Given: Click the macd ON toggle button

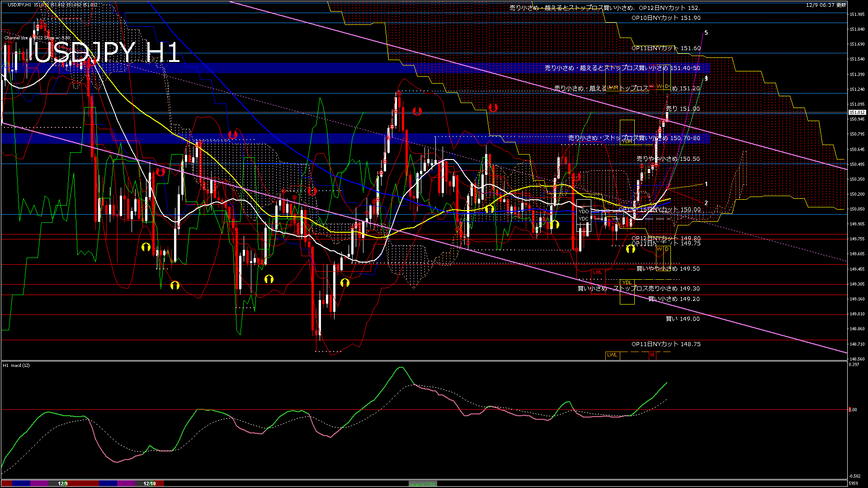Looking at the screenshot, I should point(423,484).
